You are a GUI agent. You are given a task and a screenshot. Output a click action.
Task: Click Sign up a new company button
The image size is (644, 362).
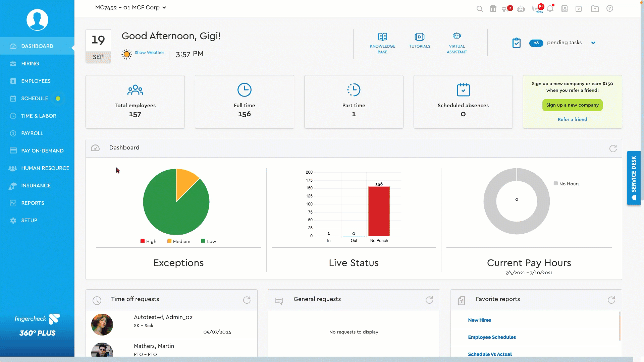572,105
